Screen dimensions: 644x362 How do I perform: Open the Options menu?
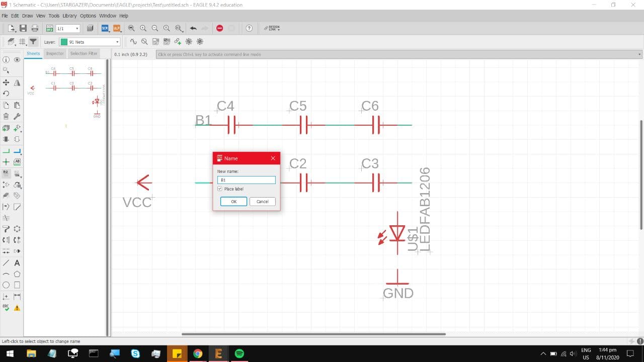pyautogui.click(x=88, y=16)
